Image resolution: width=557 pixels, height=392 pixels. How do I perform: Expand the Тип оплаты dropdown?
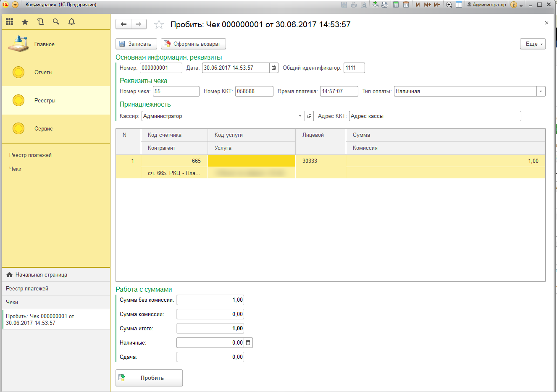(541, 91)
